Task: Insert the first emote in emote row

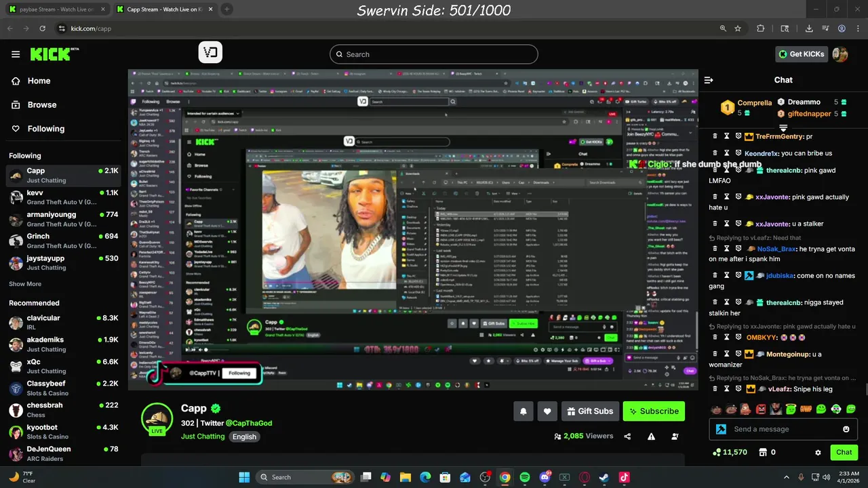Action: pos(715,409)
